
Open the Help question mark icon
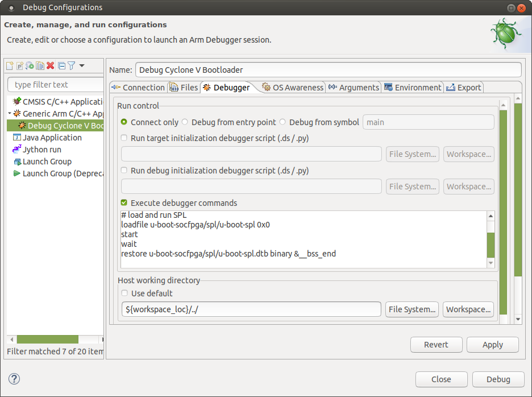(x=14, y=379)
